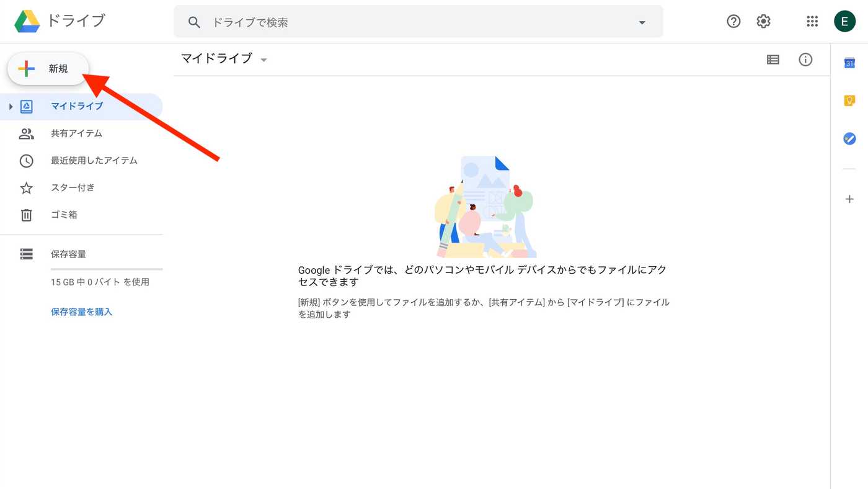Open the マイドライブ header dropdown arrow
This screenshot has height=489, width=868.
tap(263, 60)
